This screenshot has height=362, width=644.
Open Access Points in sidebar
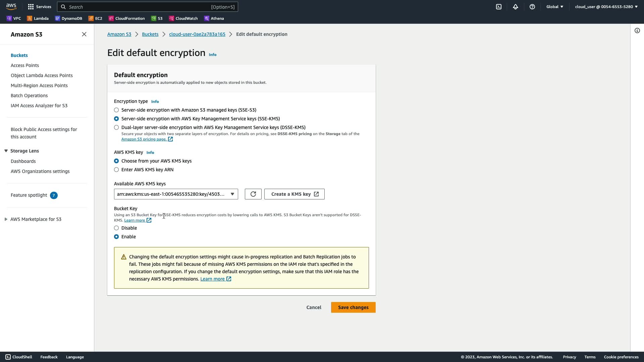(x=25, y=65)
